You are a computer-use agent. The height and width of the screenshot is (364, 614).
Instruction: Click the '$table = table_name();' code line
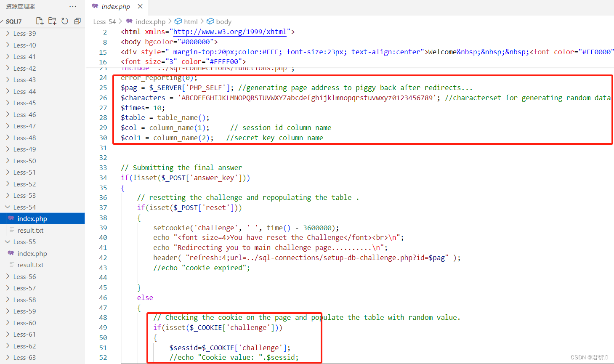coord(165,117)
